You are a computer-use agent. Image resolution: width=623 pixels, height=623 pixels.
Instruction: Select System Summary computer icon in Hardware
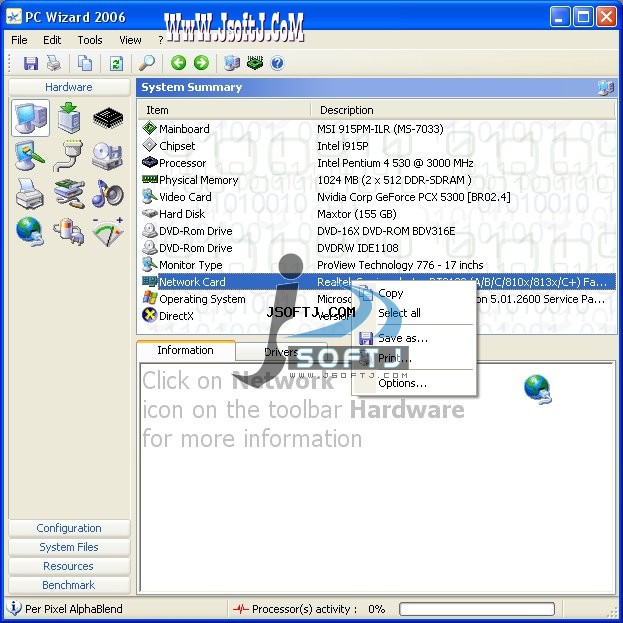31,118
